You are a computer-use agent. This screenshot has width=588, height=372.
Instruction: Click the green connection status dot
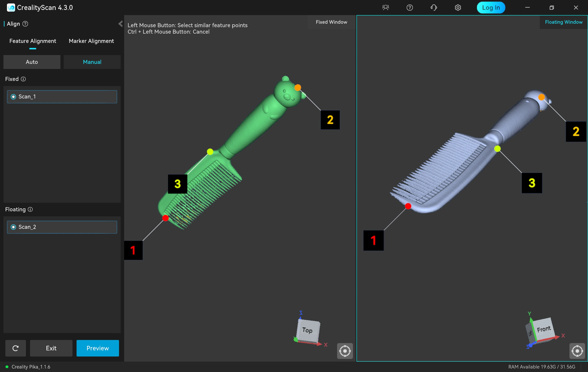tap(7, 367)
